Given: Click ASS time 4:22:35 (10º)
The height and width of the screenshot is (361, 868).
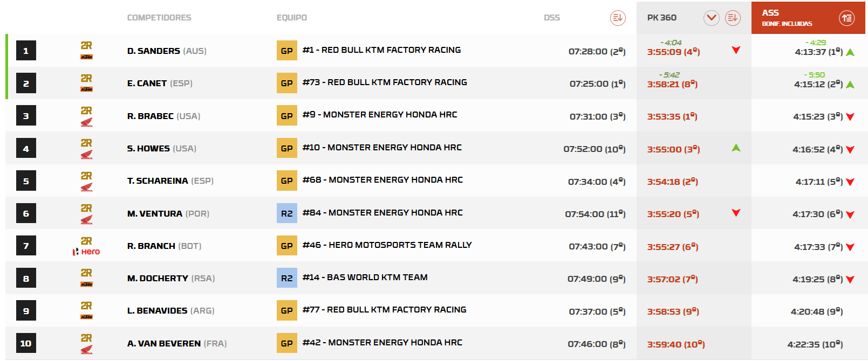Looking at the screenshot, I should (x=815, y=344).
